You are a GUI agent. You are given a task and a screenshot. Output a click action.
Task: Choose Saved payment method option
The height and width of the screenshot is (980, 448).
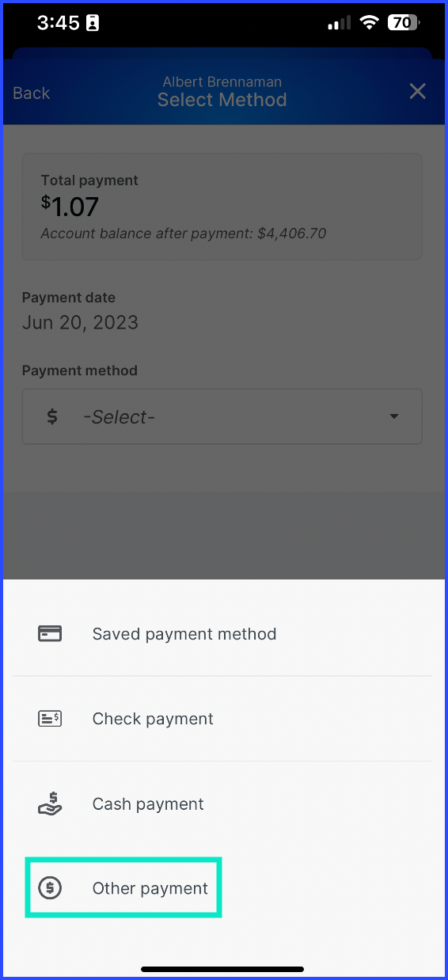(x=222, y=634)
